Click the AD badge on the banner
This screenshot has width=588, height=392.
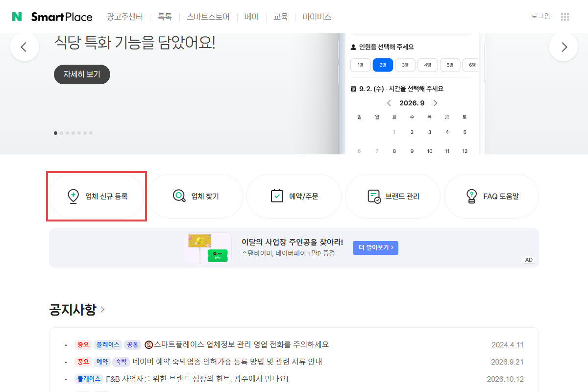coord(529,260)
